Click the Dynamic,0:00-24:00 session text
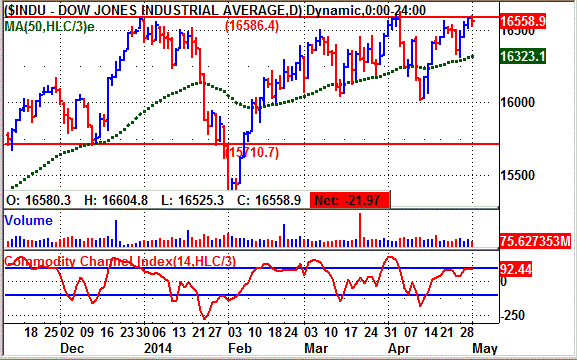This screenshot has width=577, height=360. tap(366, 10)
